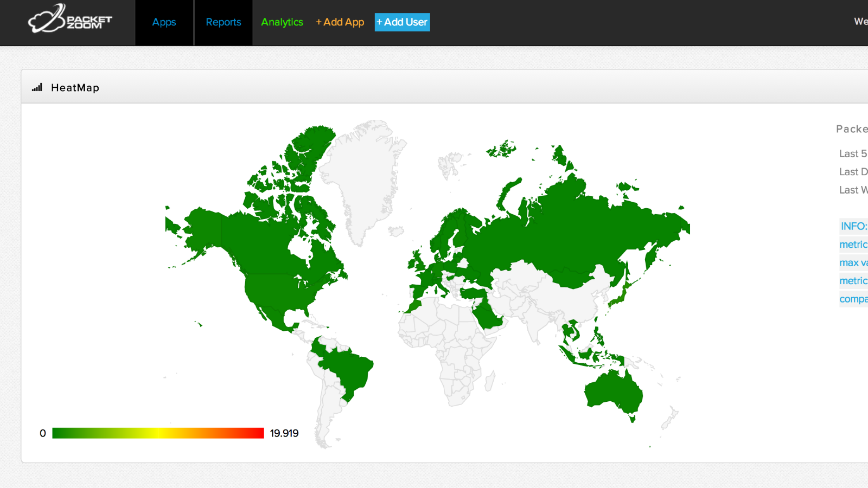Switch to the Reports tab

pyautogui.click(x=223, y=22)
